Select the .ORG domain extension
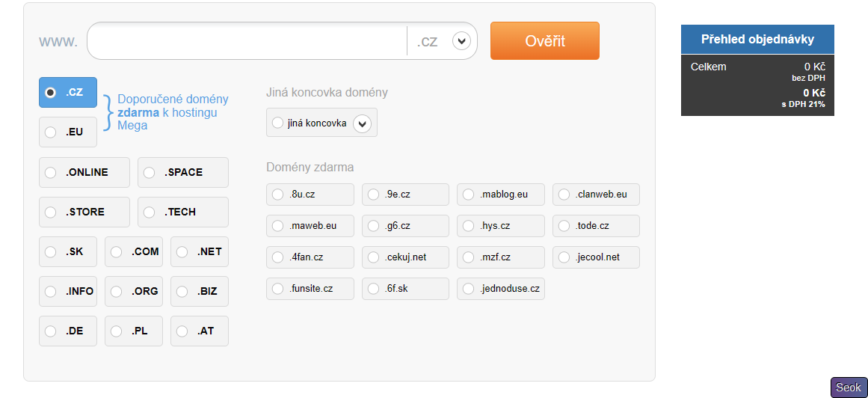Image resolution: width=868 pixels, height=398 pixels. click(x=117, y=292)
